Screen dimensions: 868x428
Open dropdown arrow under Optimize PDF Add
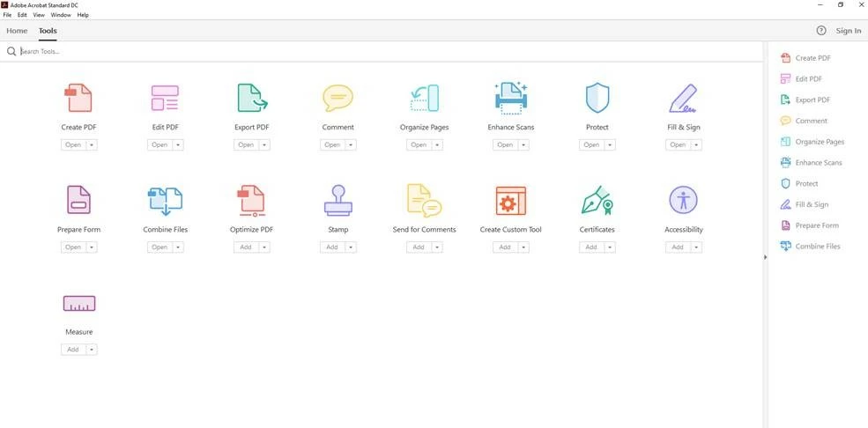264,247
